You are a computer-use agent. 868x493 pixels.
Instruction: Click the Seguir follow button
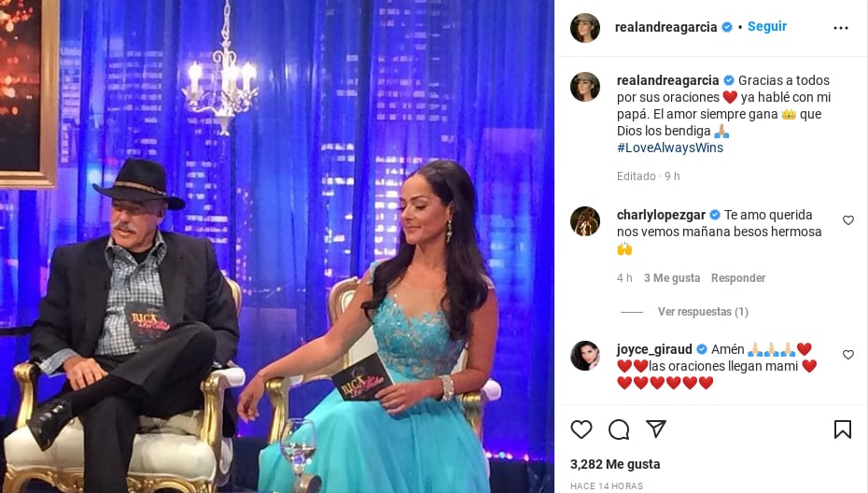click(x=766, y=26)
